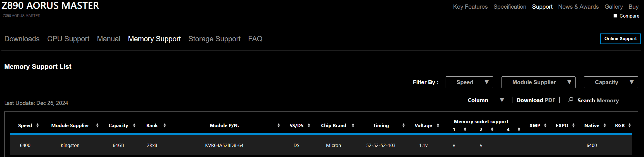This screenshot has height=157, width=644.
Task: Sort the XMP column with arrows
Action: pos(545,125)
